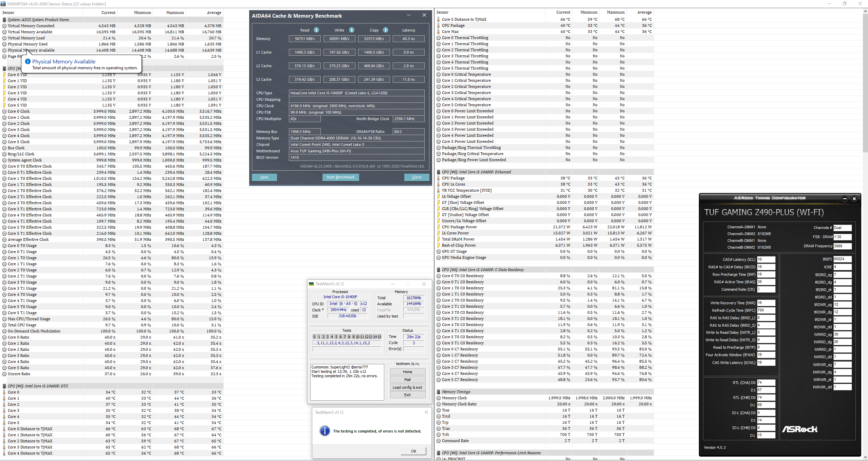Click Load config & exit button

pos(407,387)
